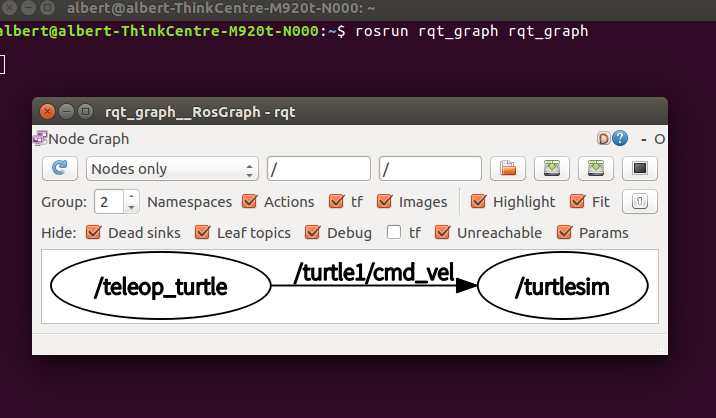The height and width of the screenshot is (418, 716).
Task: Click the fit-in-view button icon
Action: click(640, 201)
